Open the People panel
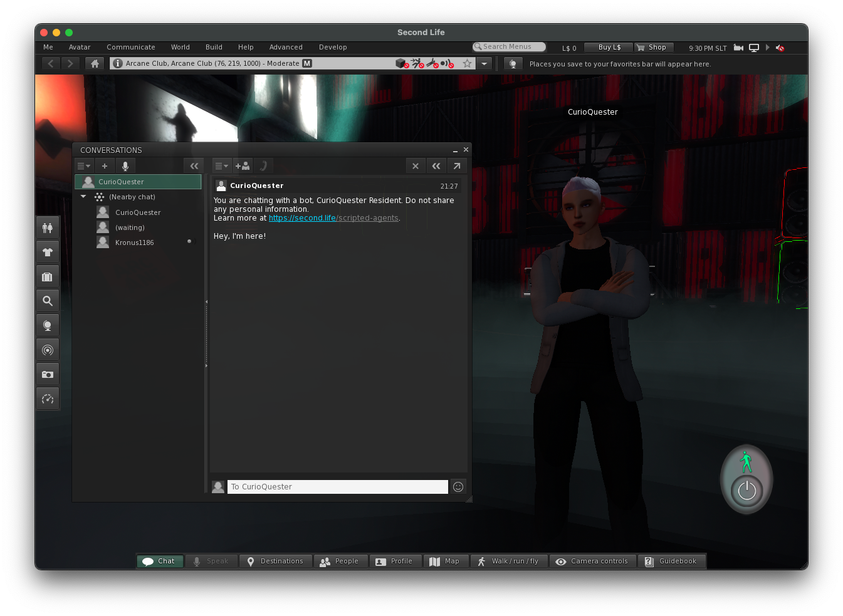The height and width of the screenshot is (616, 843). (340, 561)
